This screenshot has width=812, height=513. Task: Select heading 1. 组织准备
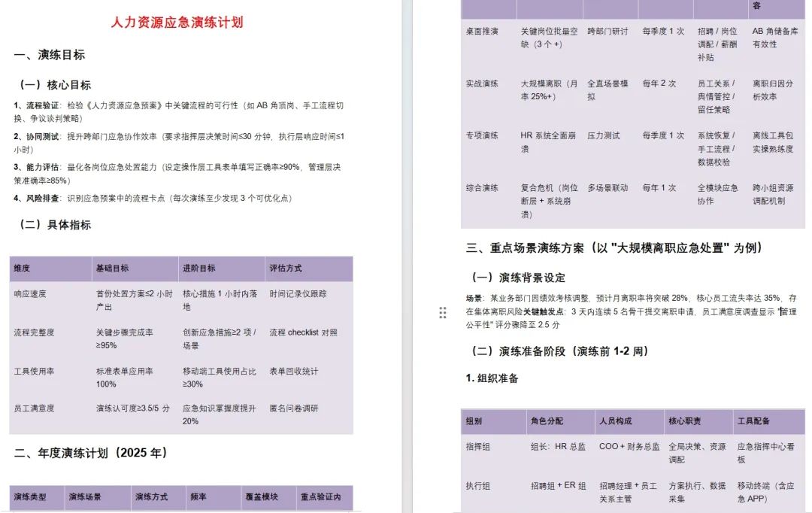pos(492,379)
